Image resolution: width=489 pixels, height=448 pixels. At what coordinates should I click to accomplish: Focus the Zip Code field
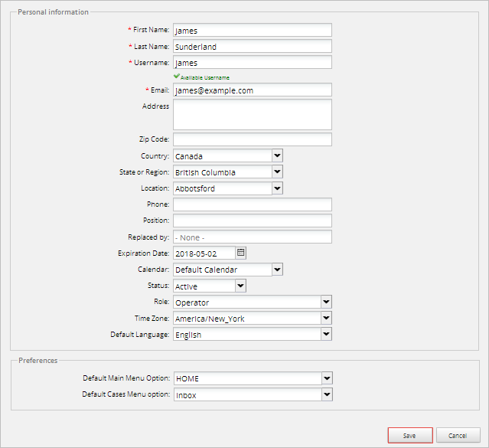pyautogui.click(x=253, y=139)
